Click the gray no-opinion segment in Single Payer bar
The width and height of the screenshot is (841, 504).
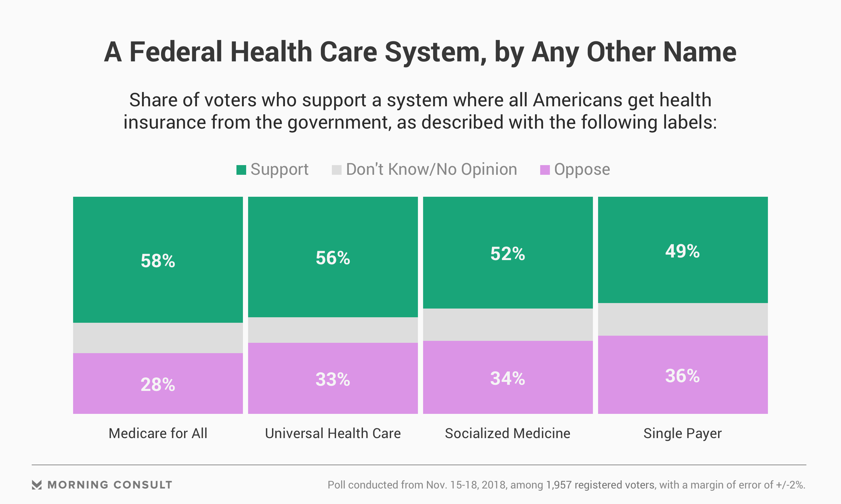pos(683,320)
